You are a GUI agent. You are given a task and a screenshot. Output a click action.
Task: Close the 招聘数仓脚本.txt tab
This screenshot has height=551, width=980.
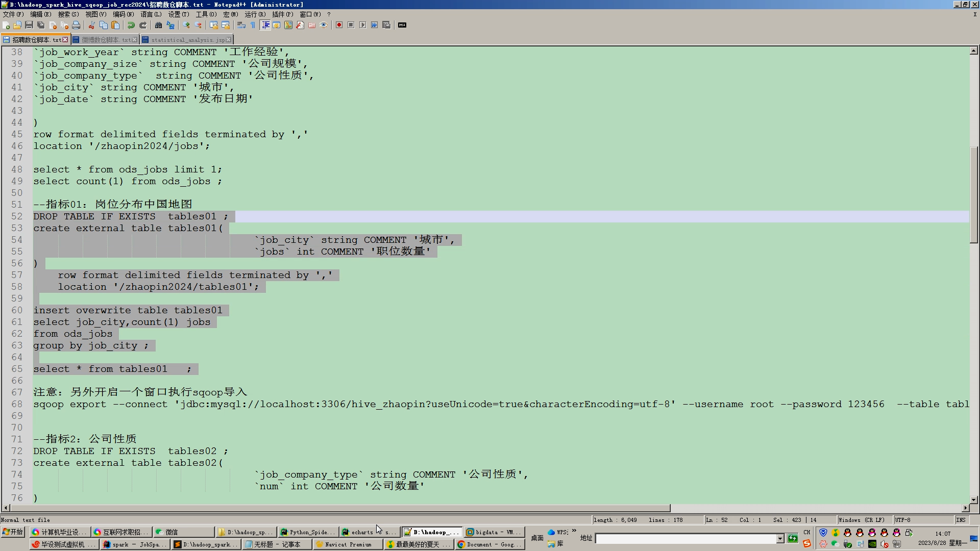[x=65, y=40]
